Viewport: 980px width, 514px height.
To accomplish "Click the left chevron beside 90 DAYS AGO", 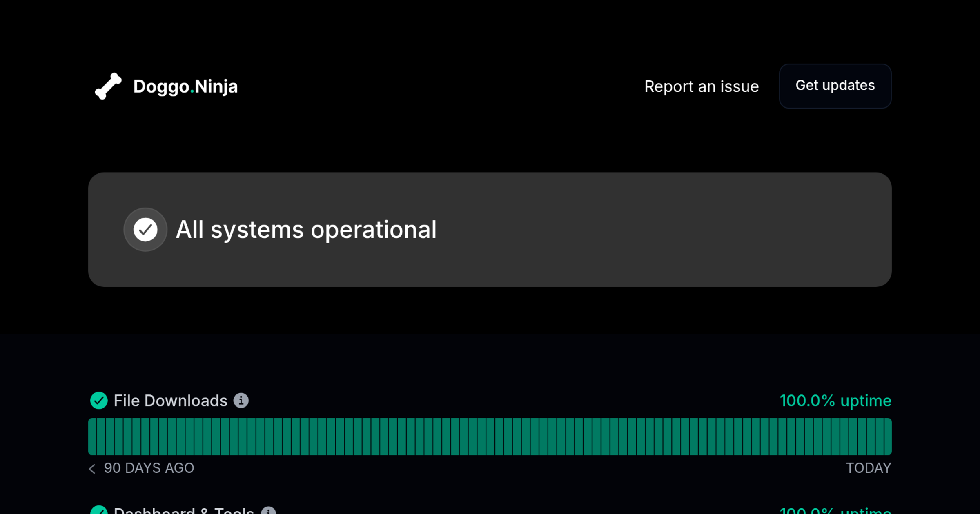I will click(92, 469).
